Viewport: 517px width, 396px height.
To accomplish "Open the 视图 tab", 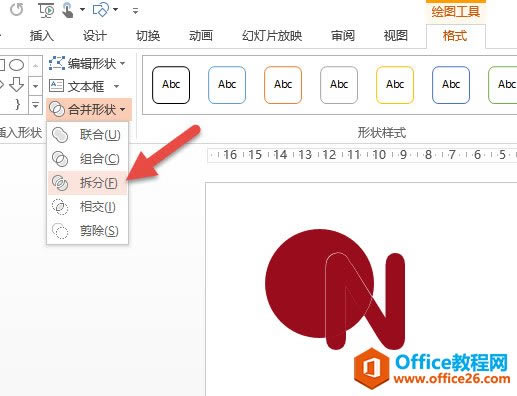I will [396, 35].
